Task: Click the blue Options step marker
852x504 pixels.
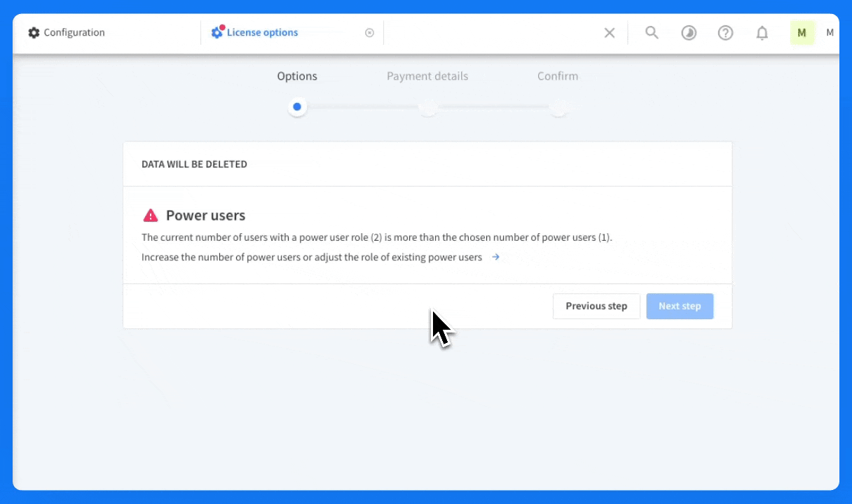Action: pyautogui.click(x=297, y=107)
